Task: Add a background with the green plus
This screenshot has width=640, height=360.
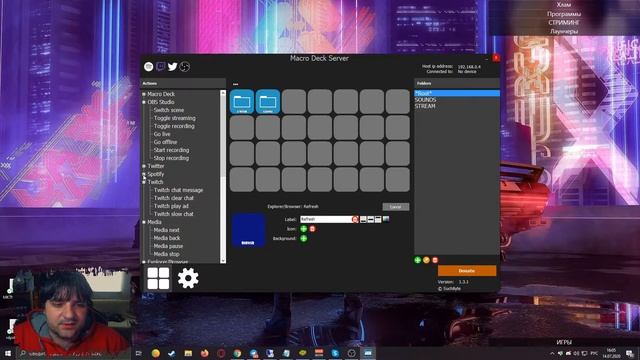Action: click(304, 238)
